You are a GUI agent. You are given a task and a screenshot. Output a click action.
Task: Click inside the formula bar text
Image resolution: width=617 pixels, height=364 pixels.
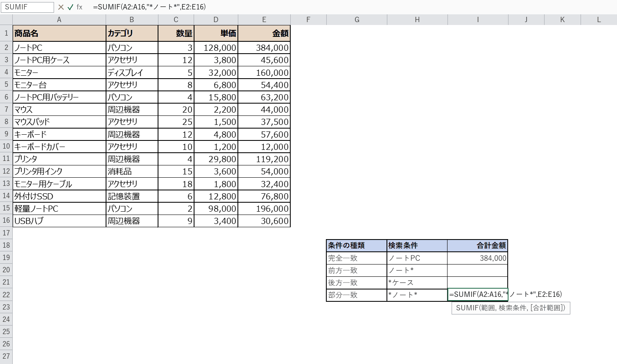tap(149, 7)
